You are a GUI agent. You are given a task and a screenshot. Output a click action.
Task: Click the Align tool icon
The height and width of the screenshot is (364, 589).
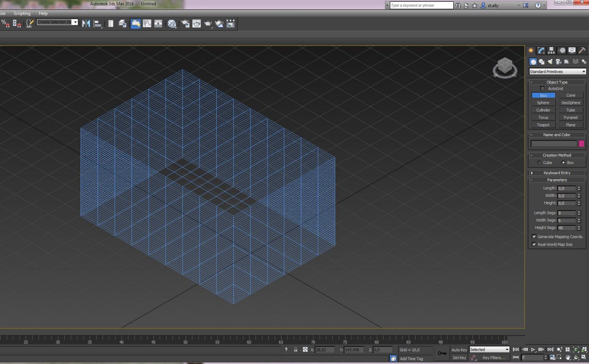coord(98,23)
